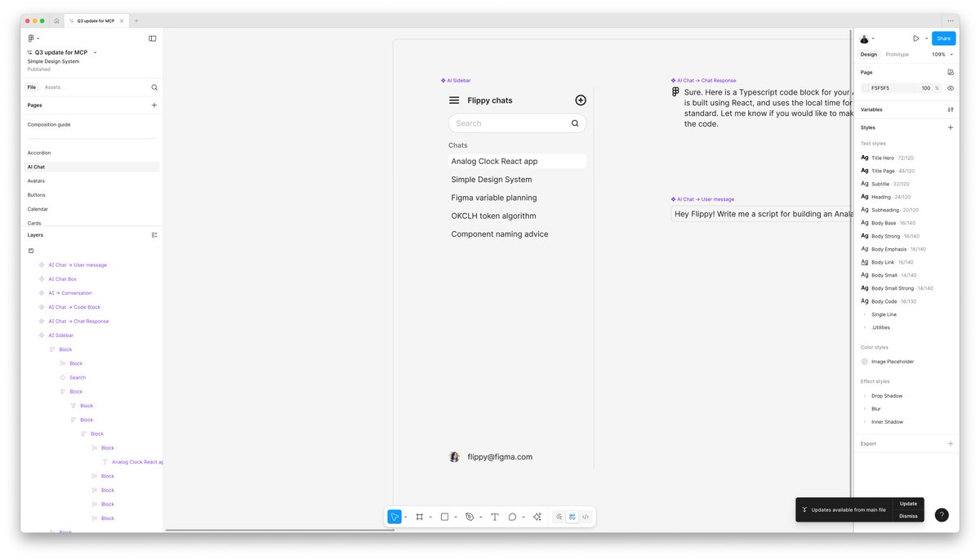This screenshot has height=560, width=980.
Task: Open the Actions sparkle tool
Action: click(537, 517)
